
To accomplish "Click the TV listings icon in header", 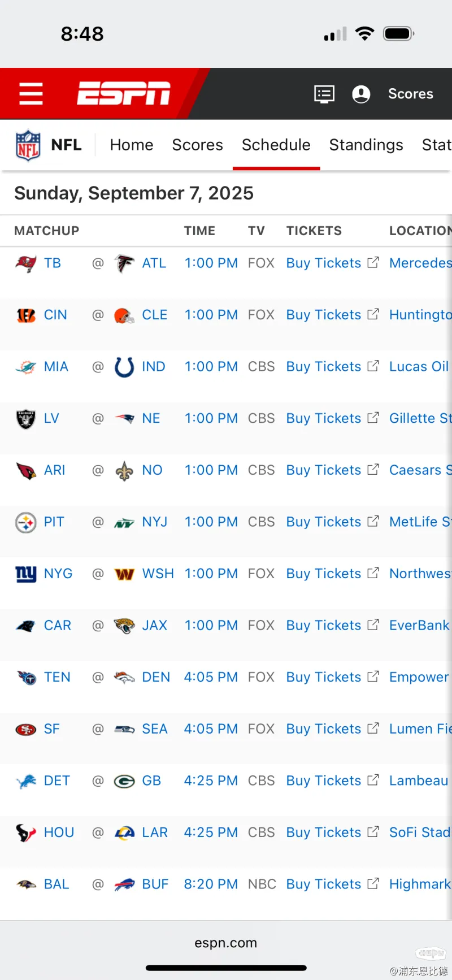I will 324,94.
